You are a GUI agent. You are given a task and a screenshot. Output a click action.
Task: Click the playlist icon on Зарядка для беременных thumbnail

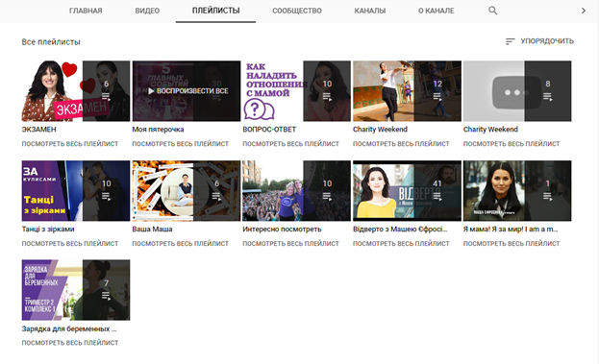click(x=106, y=296)
